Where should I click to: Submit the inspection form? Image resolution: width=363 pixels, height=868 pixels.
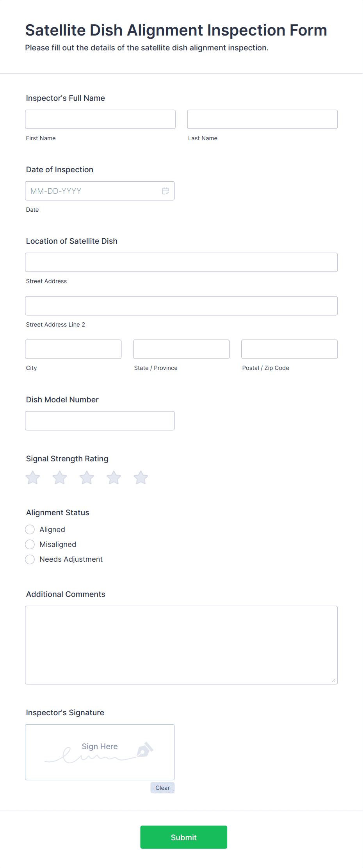pyautogui.click(x=184, y=837)
